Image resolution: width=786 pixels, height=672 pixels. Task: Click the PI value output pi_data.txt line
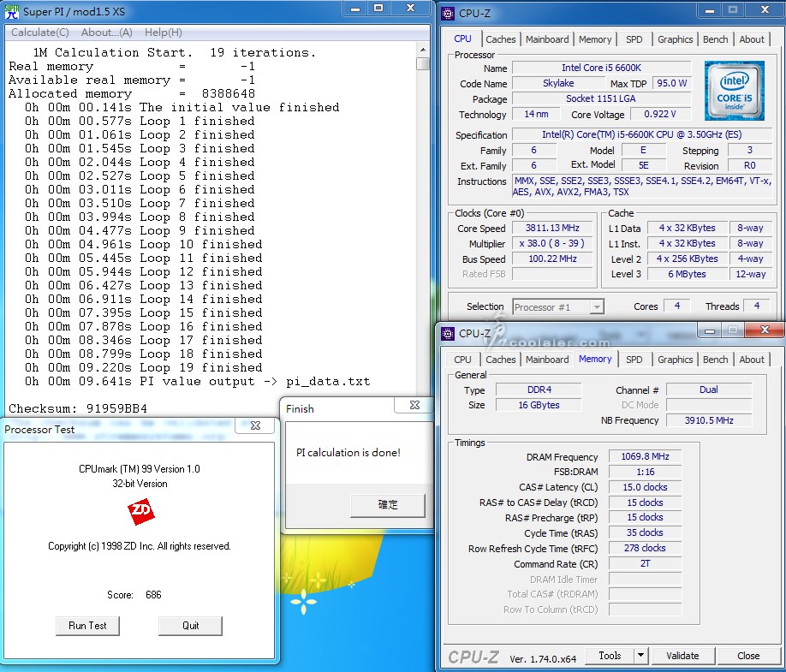(198, 381)
